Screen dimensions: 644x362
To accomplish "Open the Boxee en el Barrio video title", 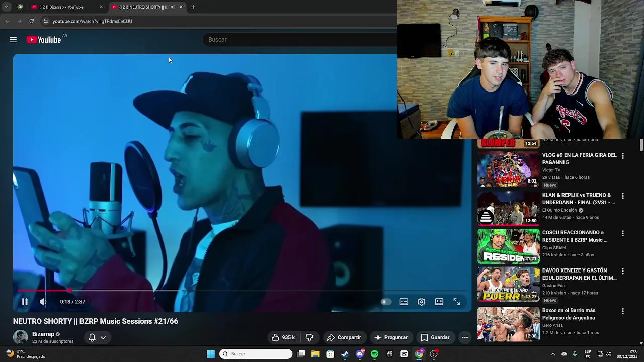I will 569,314.
